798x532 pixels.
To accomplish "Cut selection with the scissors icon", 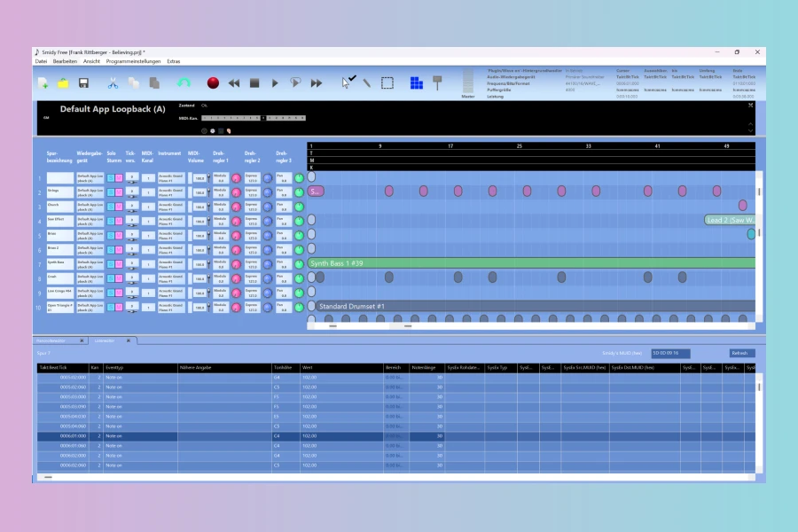I will click(113, 83).
